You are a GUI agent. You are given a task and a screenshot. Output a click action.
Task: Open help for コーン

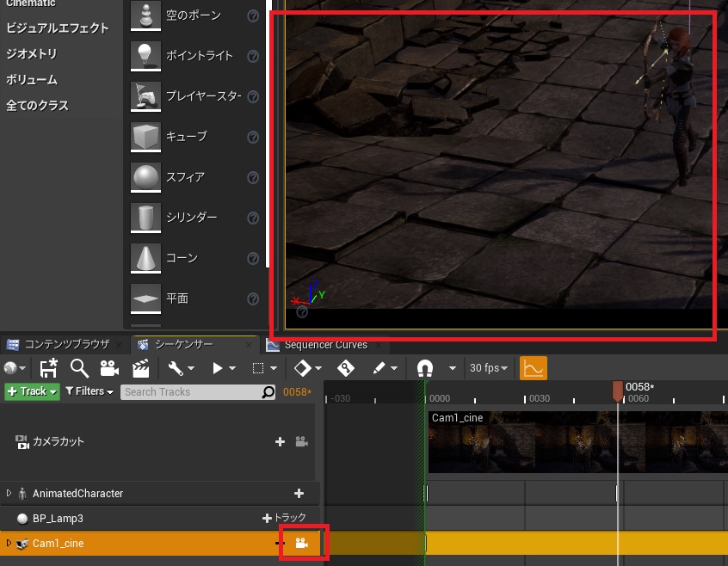[x=253, y=258]
